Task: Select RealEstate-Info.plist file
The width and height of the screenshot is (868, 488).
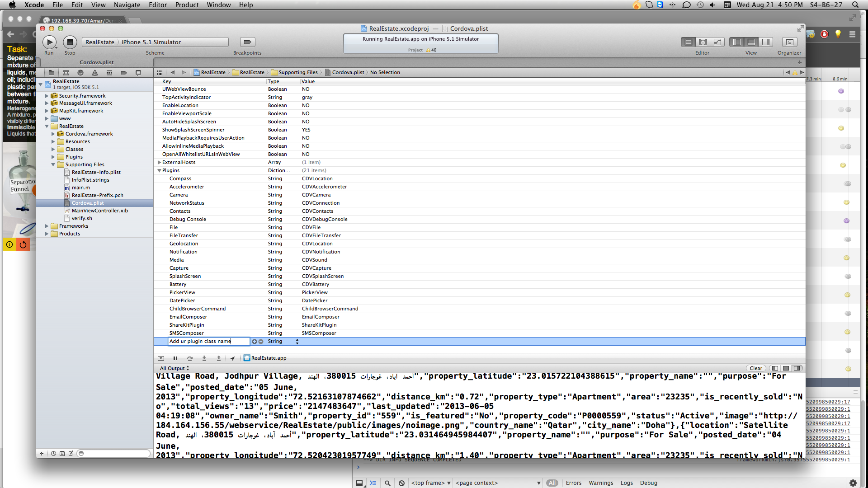Action: point(96,172)
